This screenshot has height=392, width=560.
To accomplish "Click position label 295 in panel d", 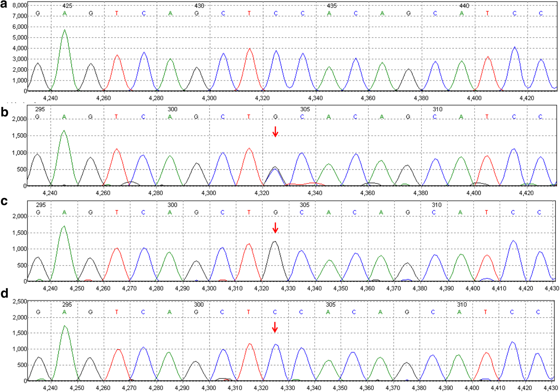I will point(67,305).
